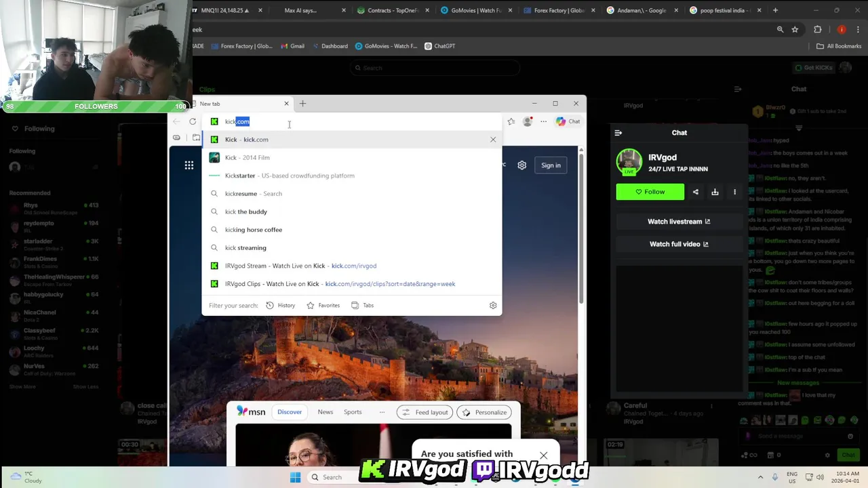This screenshot has height=488, width=868.
Task: Click the Edge address bar input
Action: 353,121
